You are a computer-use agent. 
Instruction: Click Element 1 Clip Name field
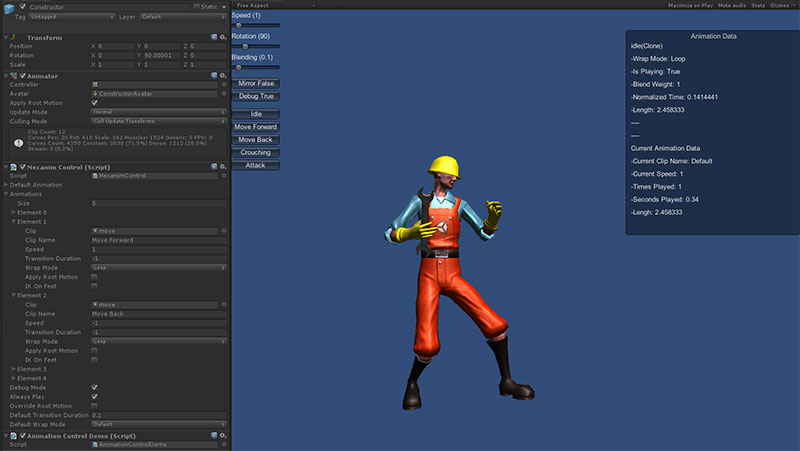point(159,240)
